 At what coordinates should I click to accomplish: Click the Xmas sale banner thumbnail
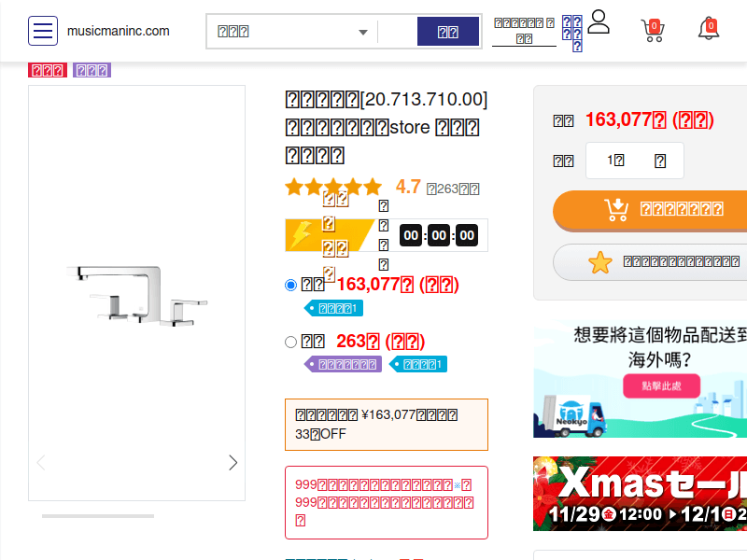[644, 494]
